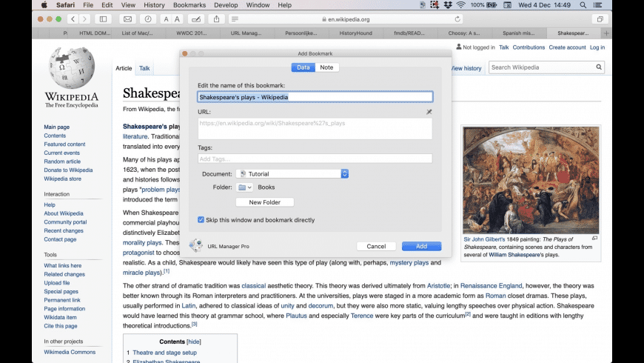Screen dimensions: 644x363
Task: Open the Plays of Shakespeare painting thumbnail
Action: click(531, 180)
